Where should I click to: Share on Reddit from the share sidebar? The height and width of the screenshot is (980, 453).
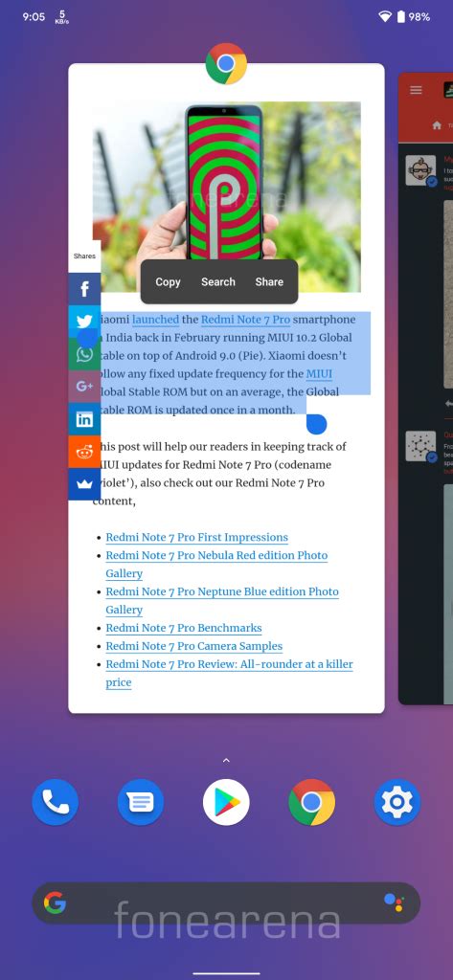tap(84, 452)
